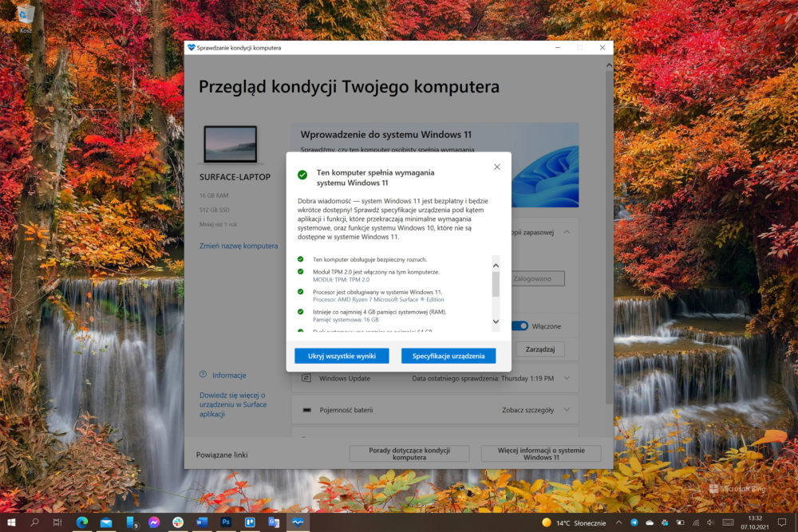798x532 pixels.
Task: Switch to Photoshop on the taskbar
Action: coord(226,522)
